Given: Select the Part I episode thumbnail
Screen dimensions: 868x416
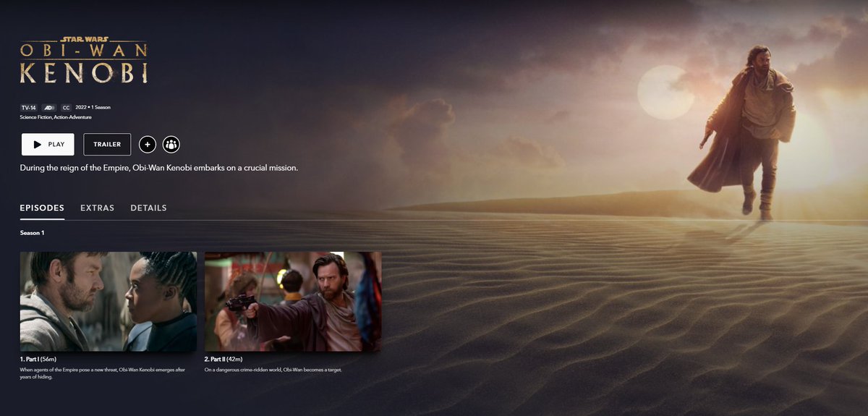Looking at the screenshot, I should 109,302.
